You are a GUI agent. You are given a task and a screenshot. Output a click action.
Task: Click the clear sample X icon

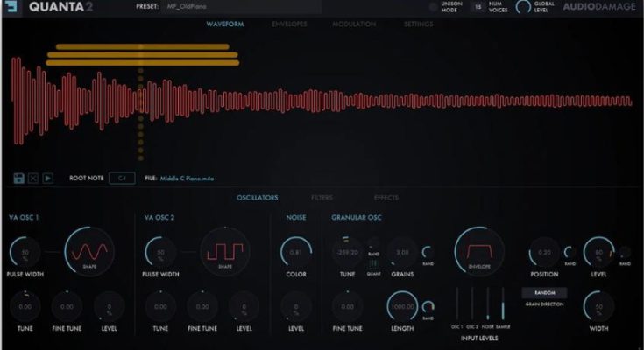(x=33, y=178)
